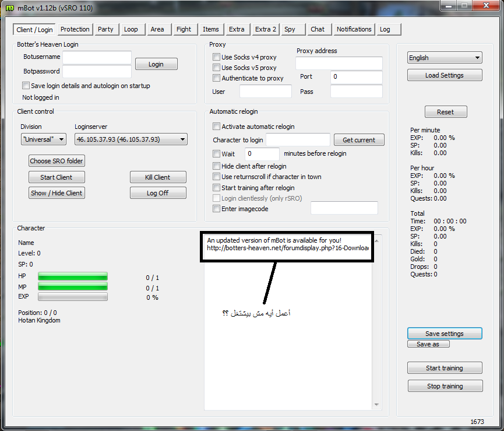This screenshot has width=504, height=431.
Task: Click the 'Hotan Kingdom' location text
Action: [x=39, y=320]
